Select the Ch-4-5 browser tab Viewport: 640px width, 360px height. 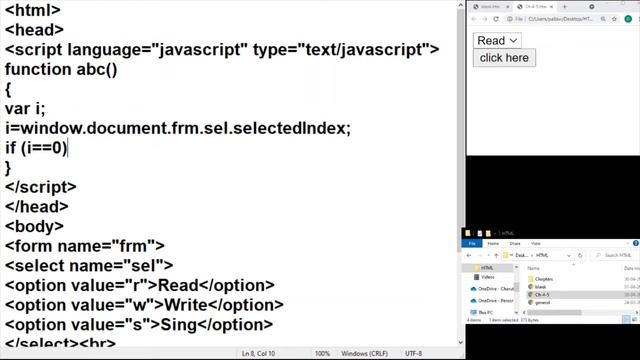535,7
